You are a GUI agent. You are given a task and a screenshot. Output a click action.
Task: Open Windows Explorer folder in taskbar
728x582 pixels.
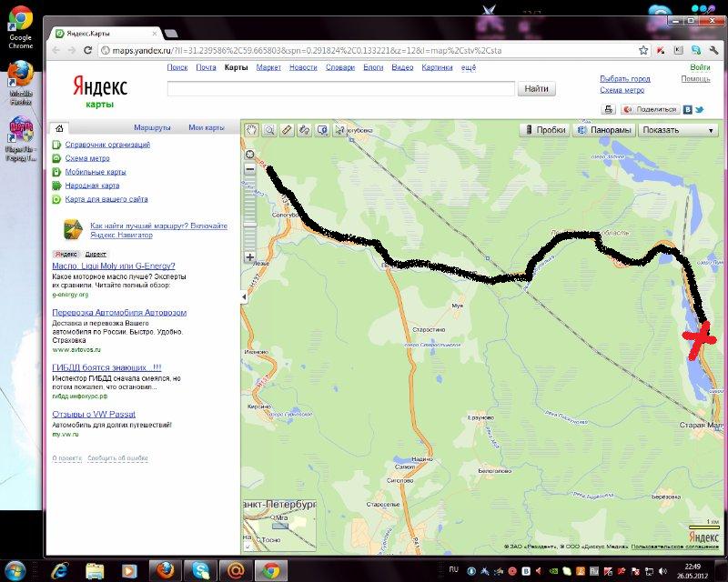pyautogui.click(x=95, y=570)
